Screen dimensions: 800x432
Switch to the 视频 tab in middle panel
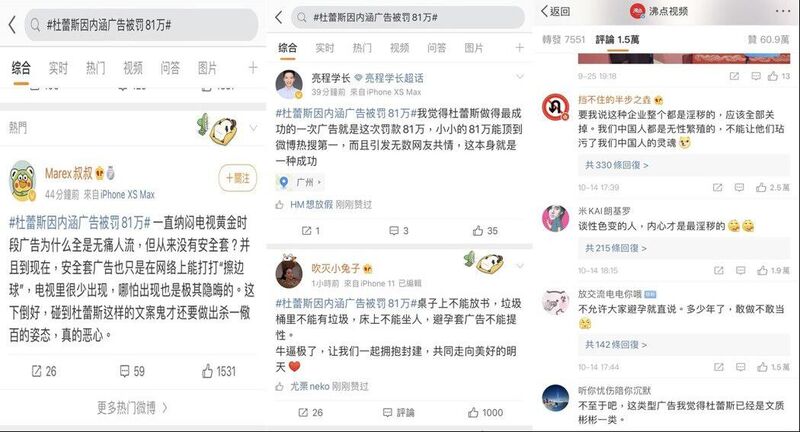click(399, 48)
